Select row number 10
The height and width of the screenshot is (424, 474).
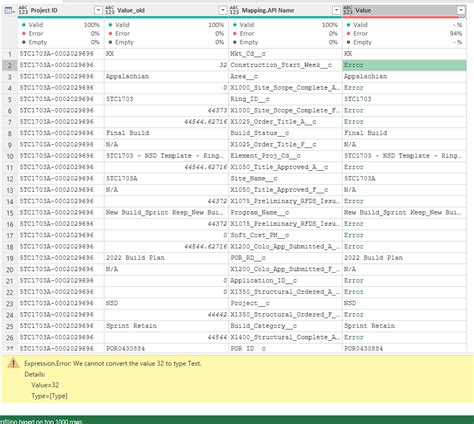[10, 156]
